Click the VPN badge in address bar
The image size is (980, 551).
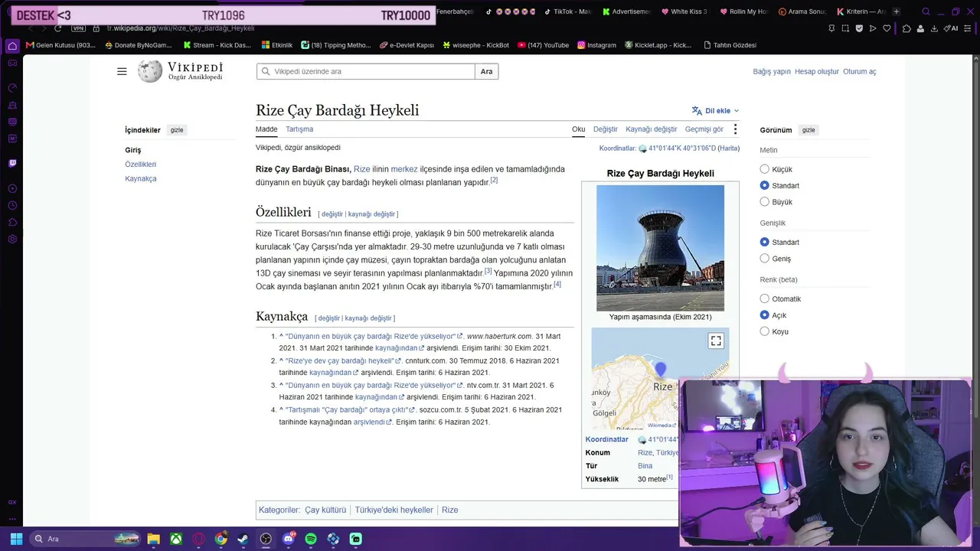tap(78, 28)
